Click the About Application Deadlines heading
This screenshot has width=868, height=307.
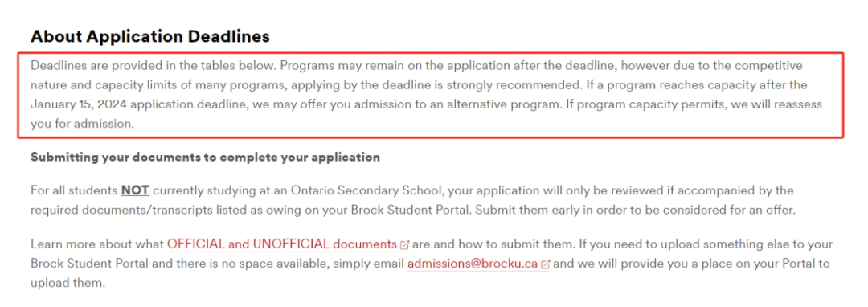click(150, 36)
